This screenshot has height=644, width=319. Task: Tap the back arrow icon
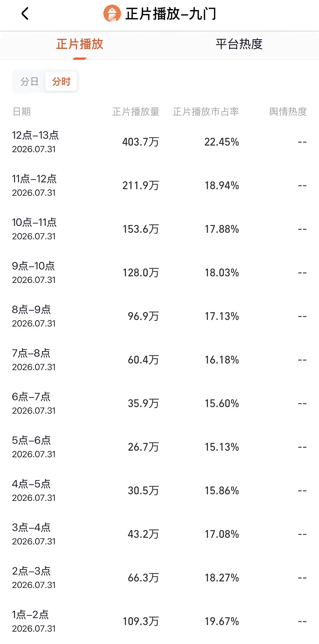click(25, 14)
